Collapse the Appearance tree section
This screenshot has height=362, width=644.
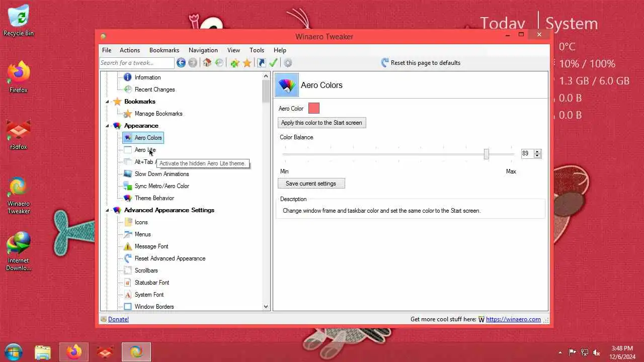107,126
